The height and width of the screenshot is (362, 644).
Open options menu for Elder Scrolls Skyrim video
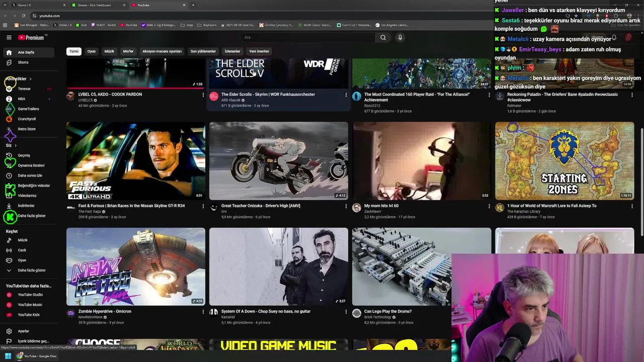pyautogui.click(x=346, y=95)
